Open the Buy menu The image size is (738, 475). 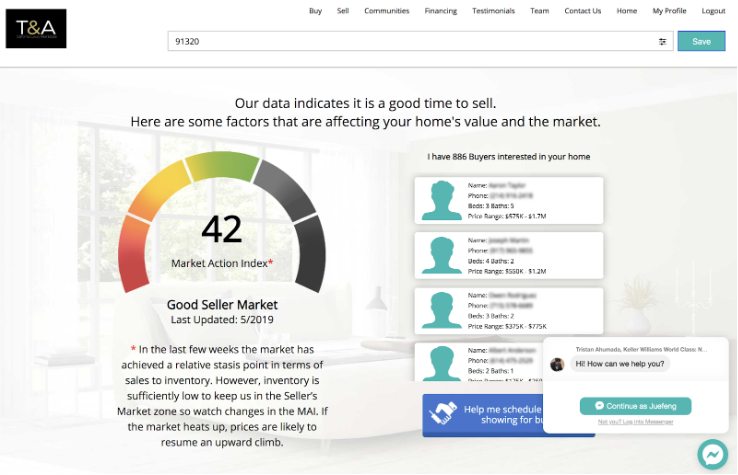tap(315, 11)
